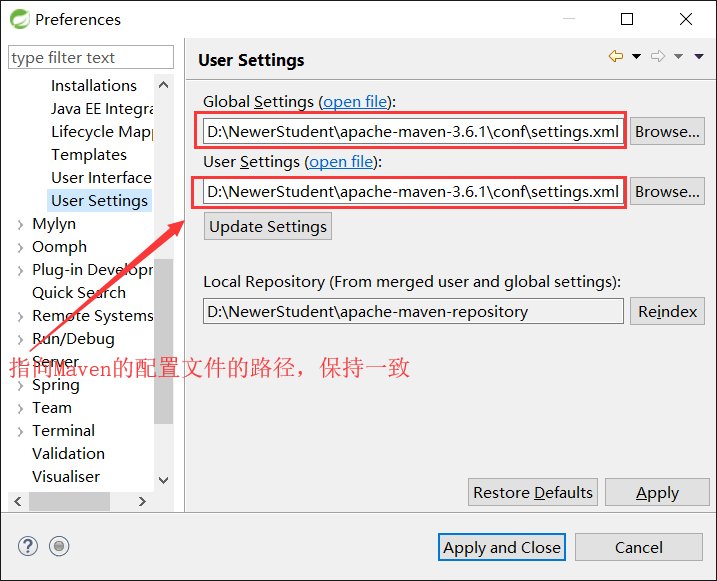Browse for Global Settings file
The width and height of the screenshot is (717, 581).
[x=667, y=132]
